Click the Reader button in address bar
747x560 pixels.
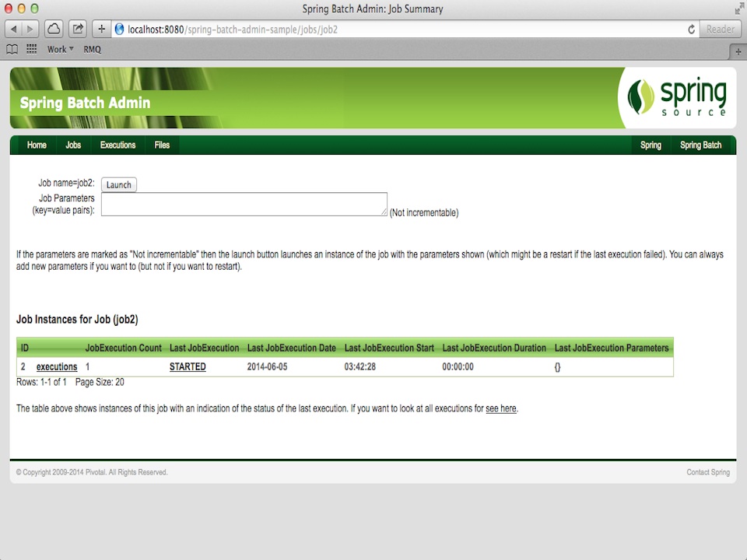click(720, 29)
